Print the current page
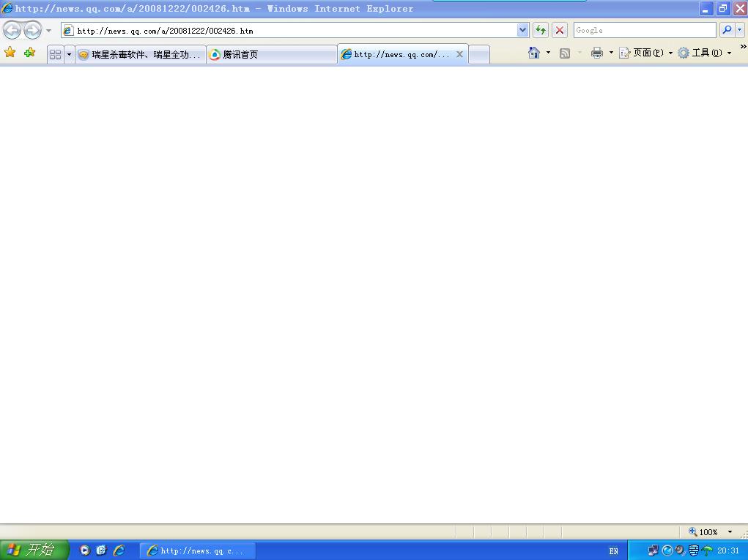Image resolution: width=748 pixels, height=560 pixels. pyautogui.click(x=597, y=53)
